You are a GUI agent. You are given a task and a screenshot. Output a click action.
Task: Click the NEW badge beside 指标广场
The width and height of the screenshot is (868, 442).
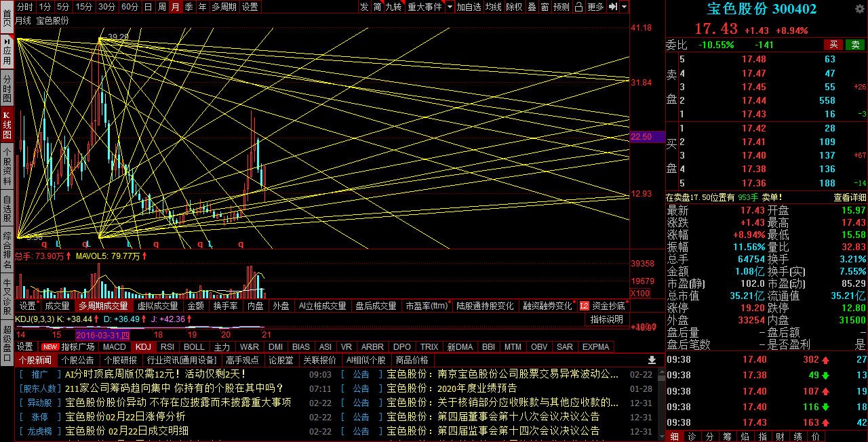(50, 346)
